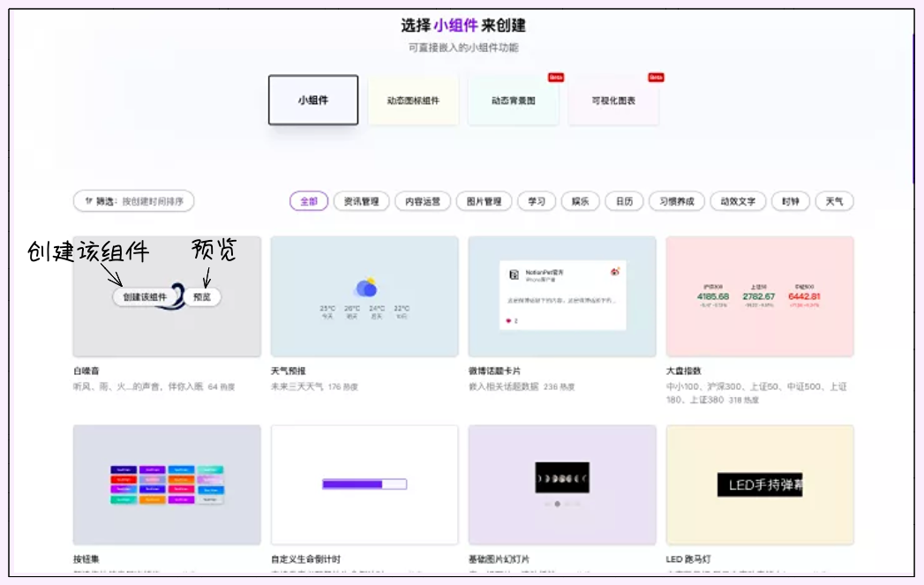
Task: Filter by 资讯管理 category
Action: coord(361,201)
